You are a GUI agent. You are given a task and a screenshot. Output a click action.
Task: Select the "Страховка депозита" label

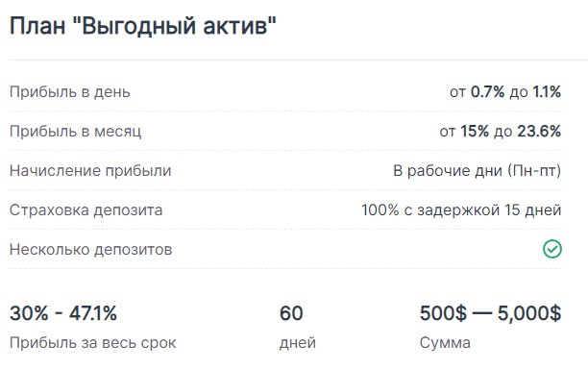(x=86, y=210)
